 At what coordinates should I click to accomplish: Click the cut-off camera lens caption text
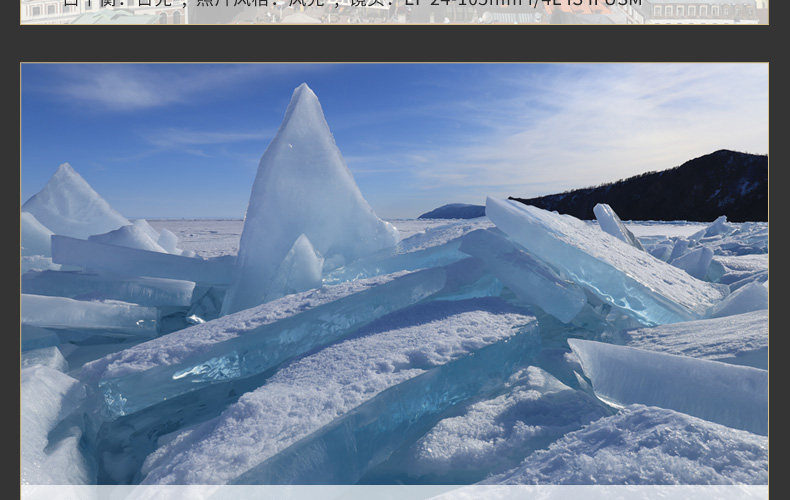[x=353, y=3]
